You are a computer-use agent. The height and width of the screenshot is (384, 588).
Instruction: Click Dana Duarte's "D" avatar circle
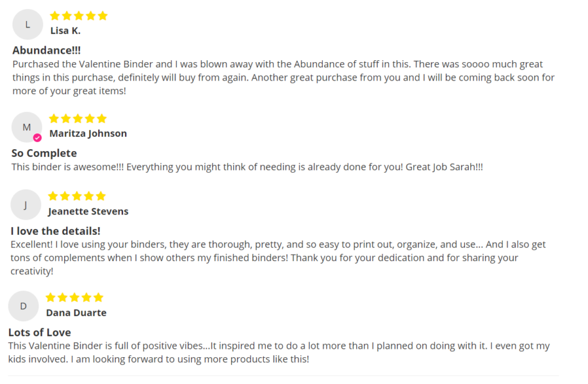click(23, 306)
